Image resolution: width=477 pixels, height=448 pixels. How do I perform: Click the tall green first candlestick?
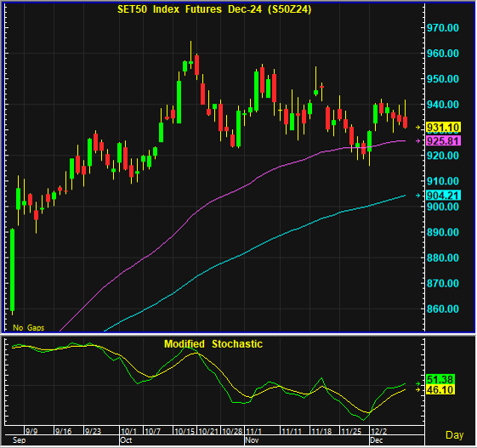(x=13, y=270)
